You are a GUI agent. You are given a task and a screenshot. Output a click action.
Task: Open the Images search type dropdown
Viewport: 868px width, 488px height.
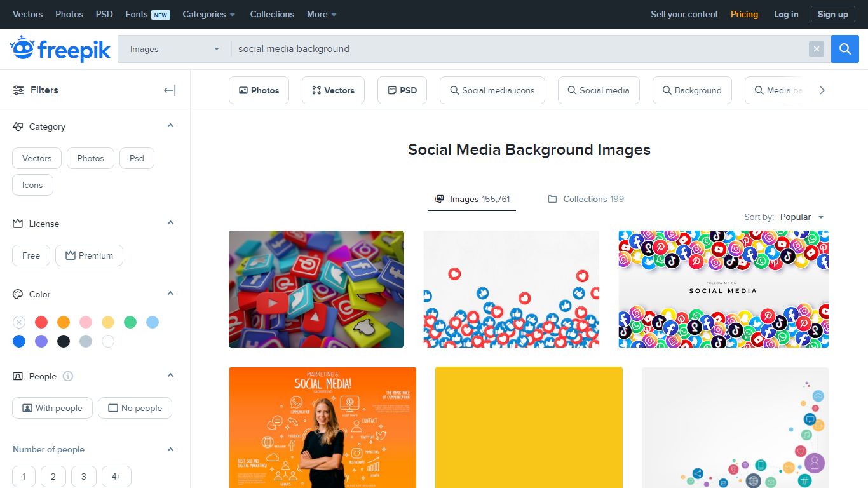click(175, 49)
